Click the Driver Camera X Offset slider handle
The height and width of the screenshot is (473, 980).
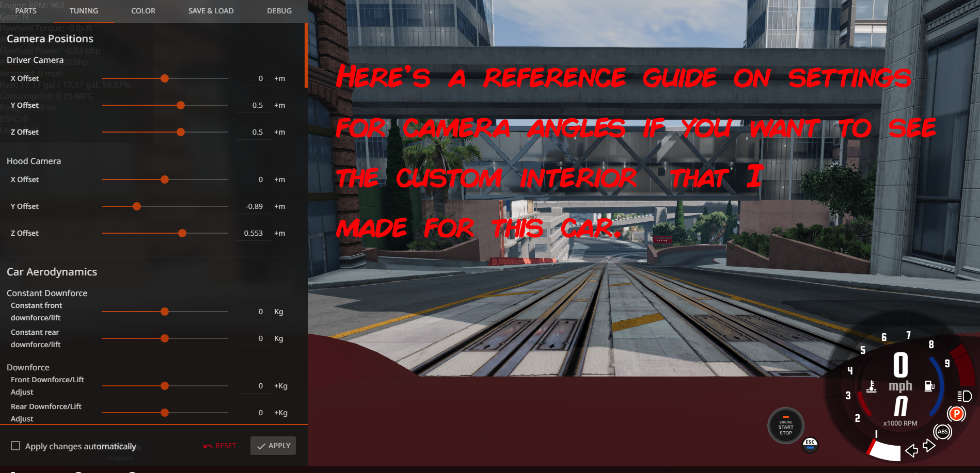[165, 78]
